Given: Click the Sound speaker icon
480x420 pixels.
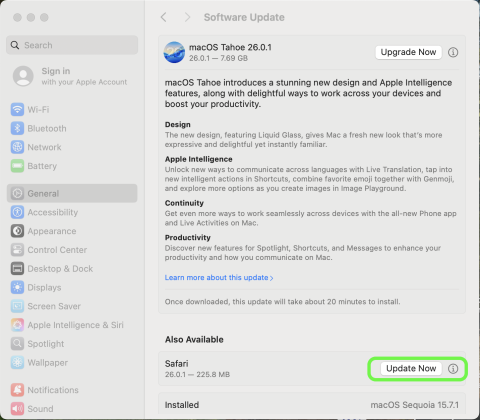Looking at the screenshot, I should click(x=17, y=408).
